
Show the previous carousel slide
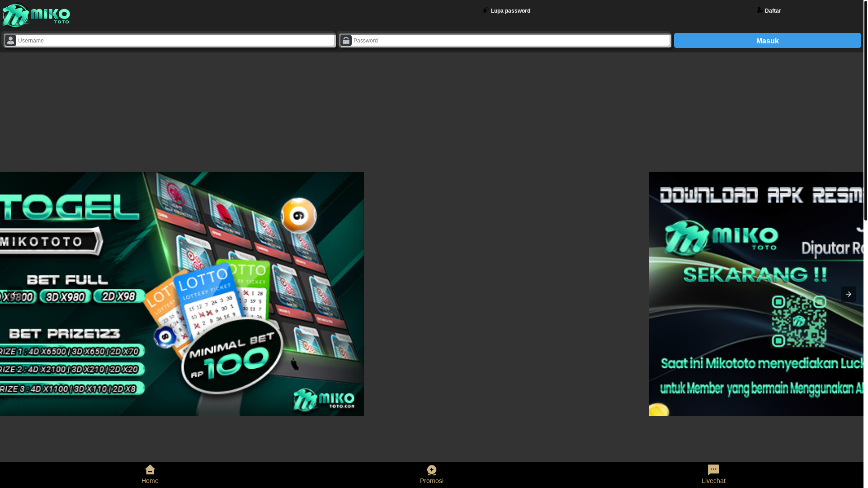[x=14, y=294]
